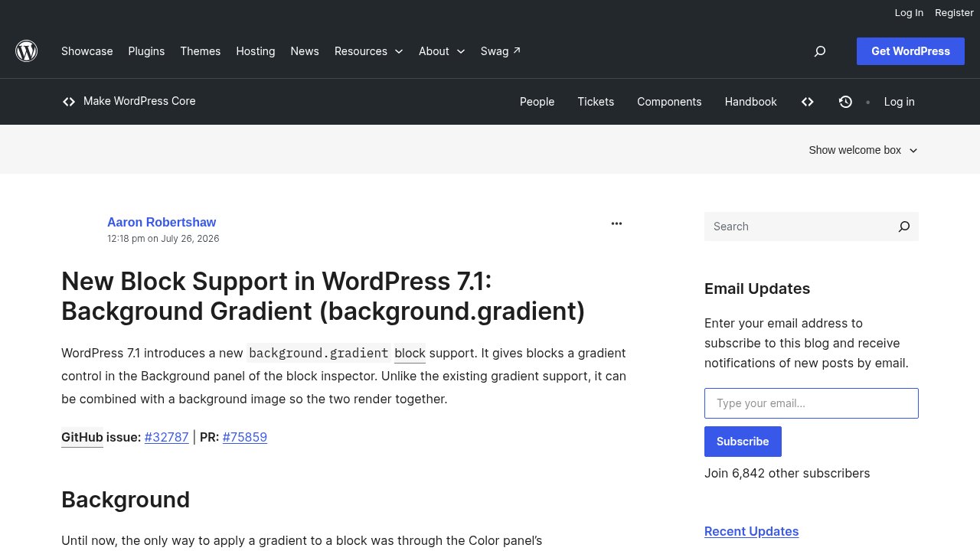The image size is (980, 551).
Task: Go to Tickets
Action: click(x=596, y=102)
